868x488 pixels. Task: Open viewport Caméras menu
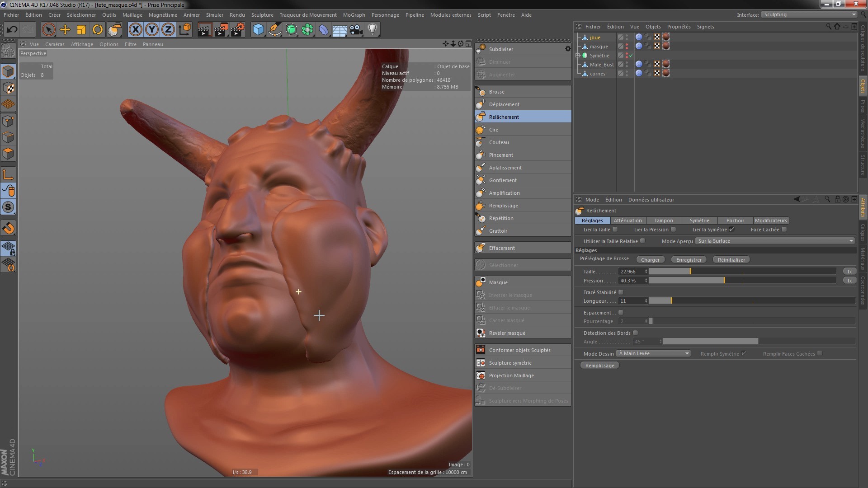point(55,44)
